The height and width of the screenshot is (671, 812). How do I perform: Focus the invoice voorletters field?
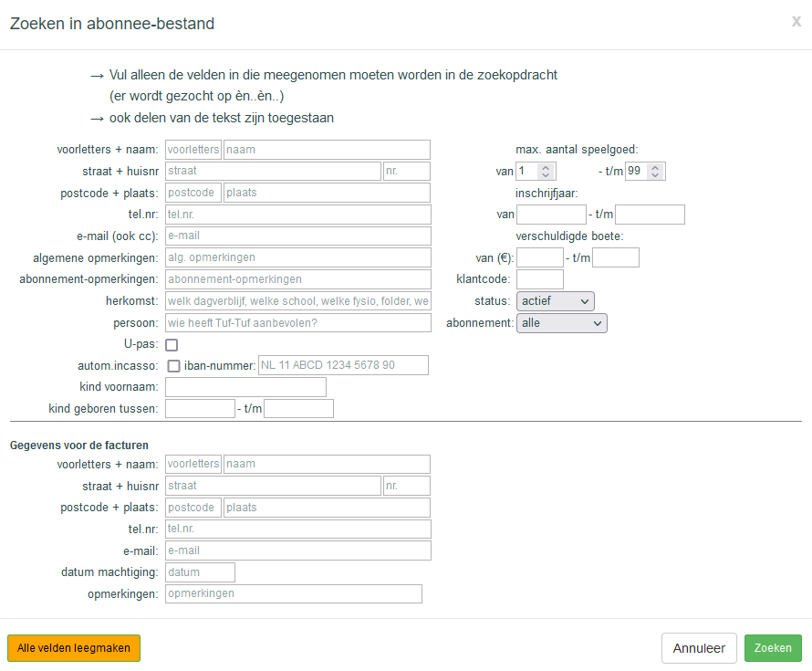click(x=193, y=465)
